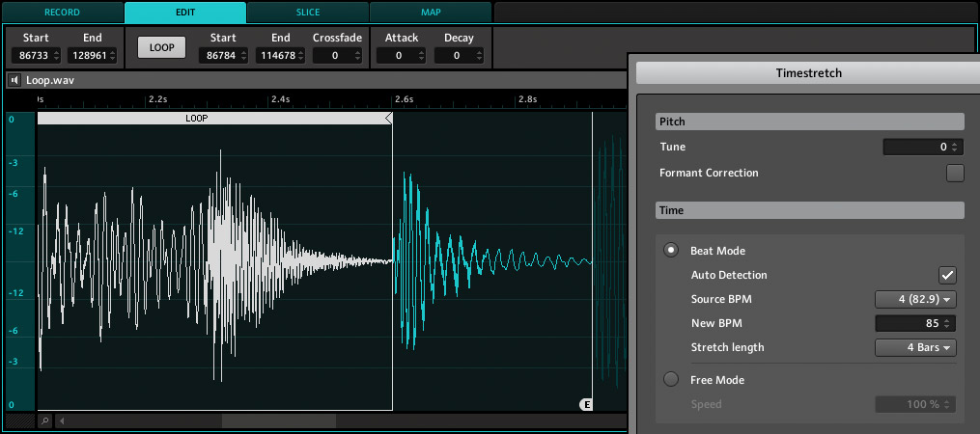Click the sample end E marker
The width and height of the screenshot is (980, 434).
(586, 405)
